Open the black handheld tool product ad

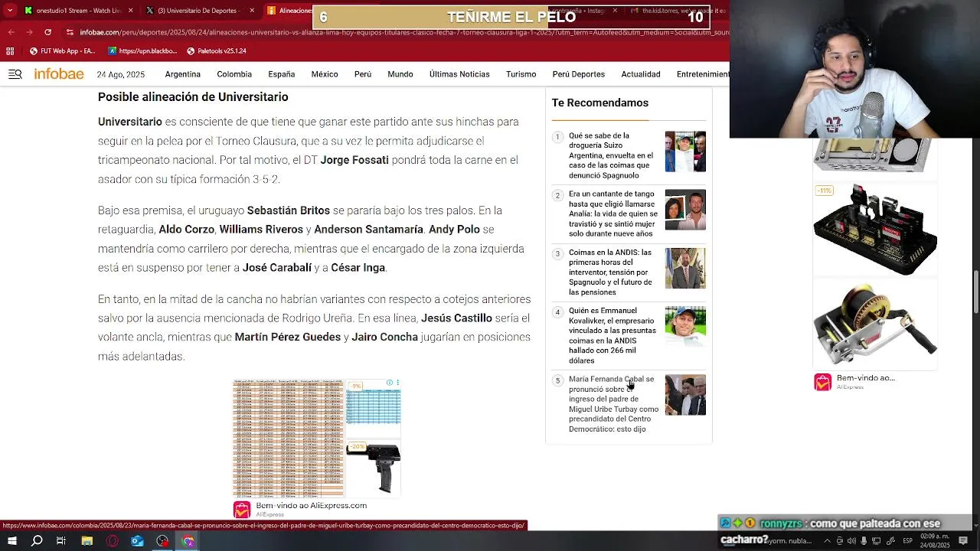point(374,468)
